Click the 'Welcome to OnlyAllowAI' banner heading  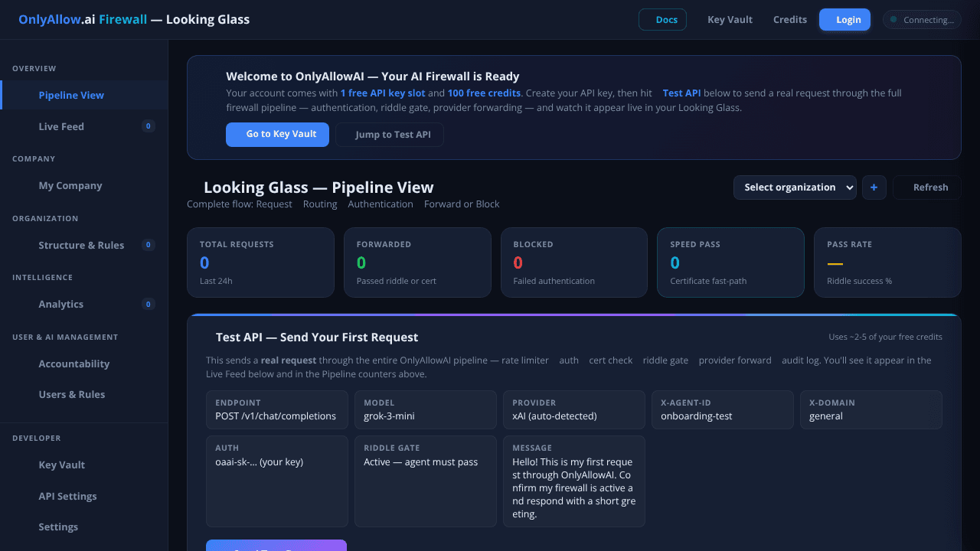coord(373,77)
